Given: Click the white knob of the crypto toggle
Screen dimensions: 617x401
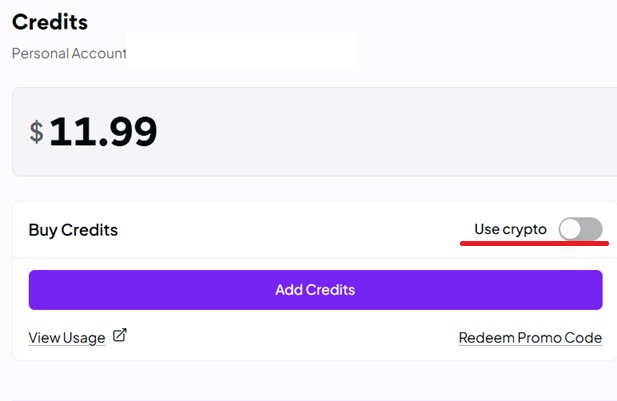Looking at the screenshot, I should [x=570, y=229].
